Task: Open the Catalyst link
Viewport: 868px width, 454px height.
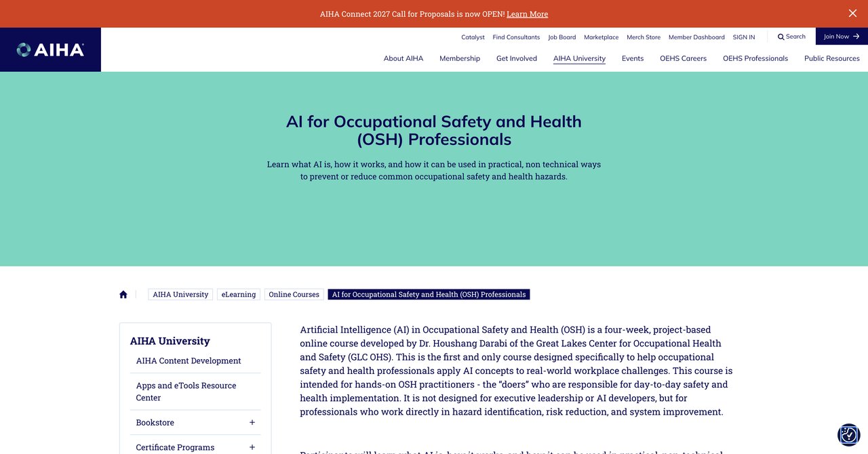Action: point(473,37)
